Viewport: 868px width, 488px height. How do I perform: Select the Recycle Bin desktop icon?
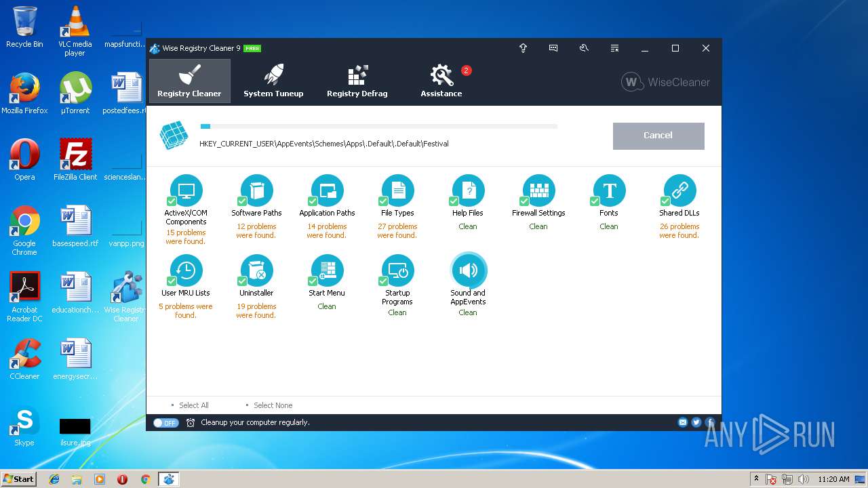pyautogui.click(x=24, y=27)
